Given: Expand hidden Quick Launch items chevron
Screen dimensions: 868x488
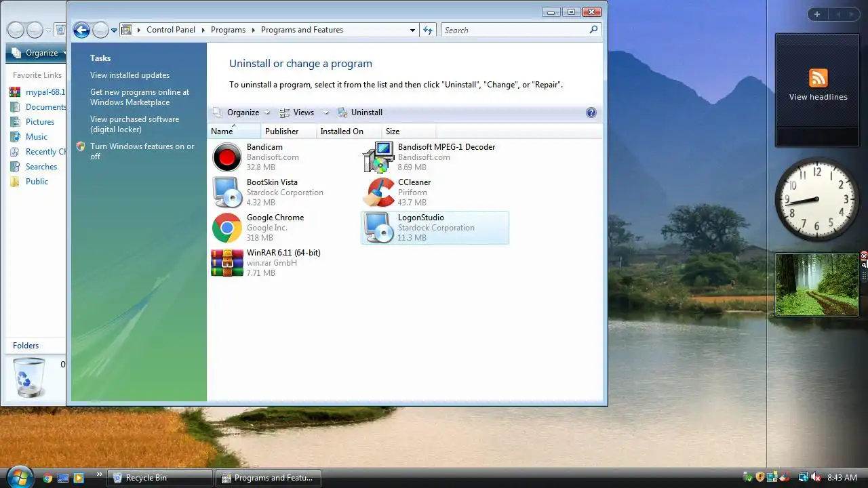Looking at the screenshot, I should point(100,474).
